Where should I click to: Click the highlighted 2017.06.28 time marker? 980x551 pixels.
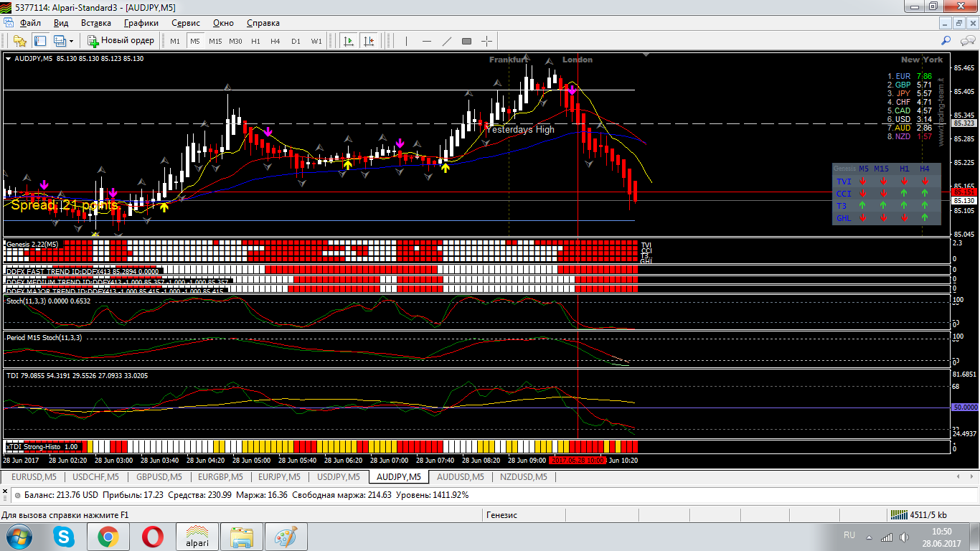pos(578,460)
